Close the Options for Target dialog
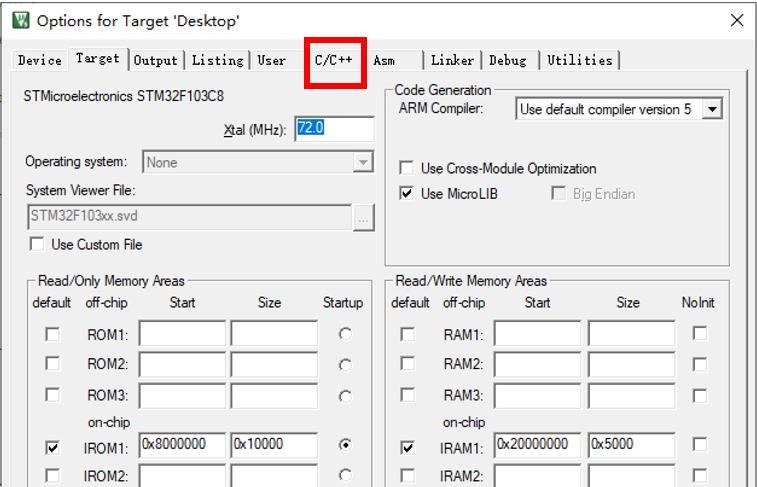The image size is (757, 487). click(737, 20)
